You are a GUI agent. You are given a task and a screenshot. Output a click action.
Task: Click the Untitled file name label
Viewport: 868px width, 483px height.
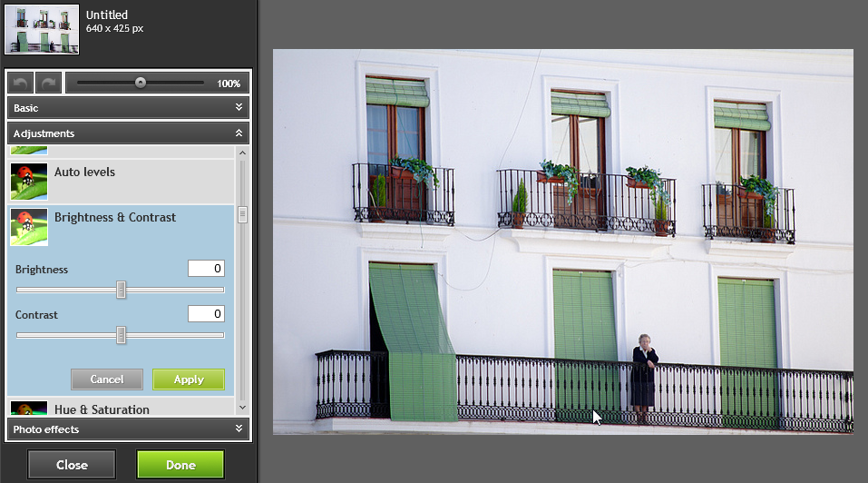[107, 15]
